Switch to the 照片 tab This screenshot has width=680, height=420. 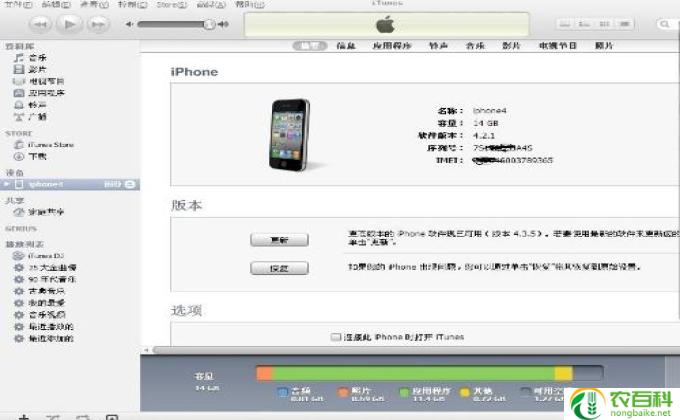coord(604,46)
